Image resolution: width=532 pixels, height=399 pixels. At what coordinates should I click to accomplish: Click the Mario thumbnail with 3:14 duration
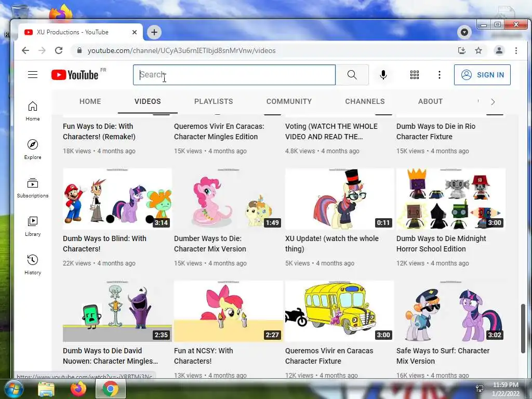(x=117, y=199)
